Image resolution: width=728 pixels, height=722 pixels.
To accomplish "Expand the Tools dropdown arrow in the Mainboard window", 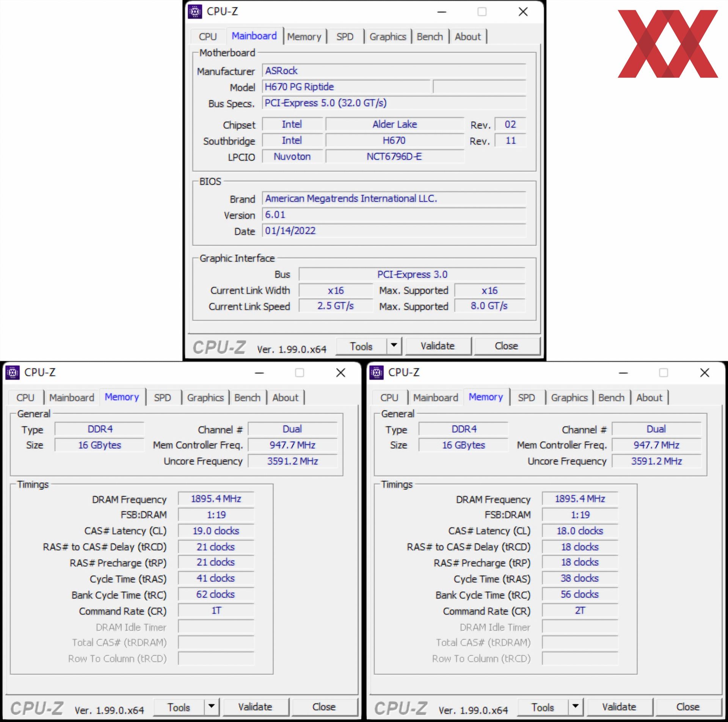I will [394, 346].
